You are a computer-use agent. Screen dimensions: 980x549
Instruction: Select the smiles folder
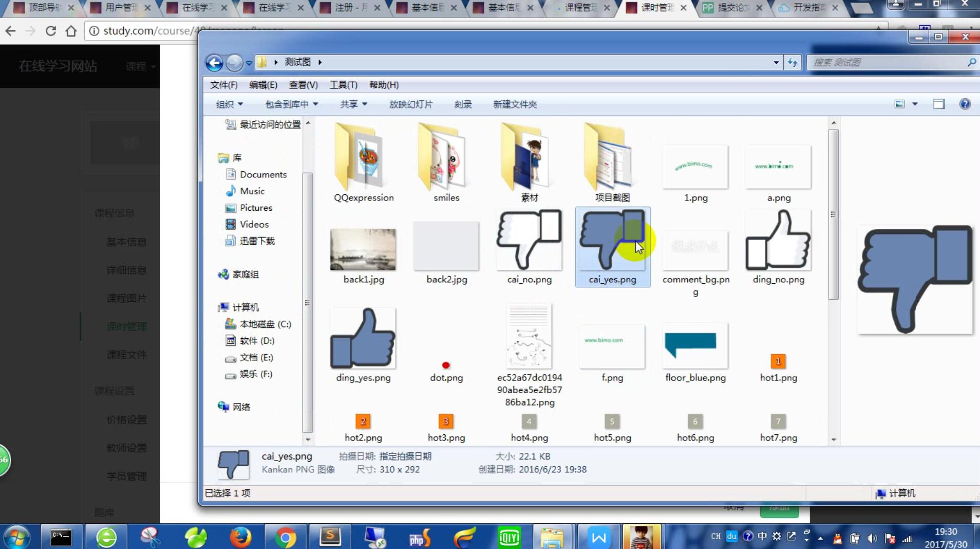click(446, 162)
